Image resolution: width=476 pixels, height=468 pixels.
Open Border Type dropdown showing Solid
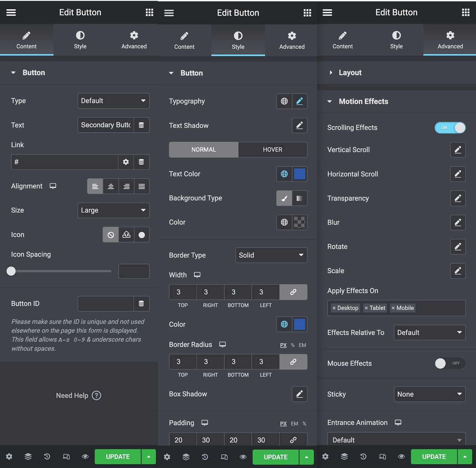(271, 255)
